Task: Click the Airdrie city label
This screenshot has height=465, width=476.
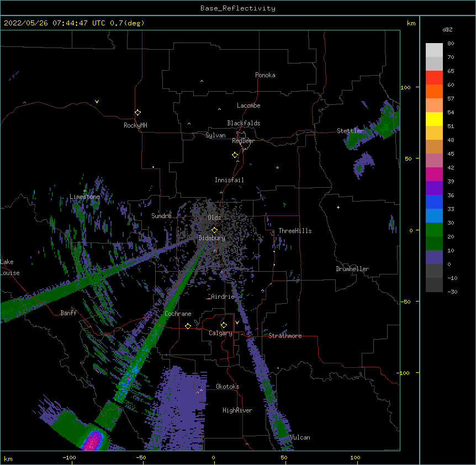Action: tap(223, 297)
